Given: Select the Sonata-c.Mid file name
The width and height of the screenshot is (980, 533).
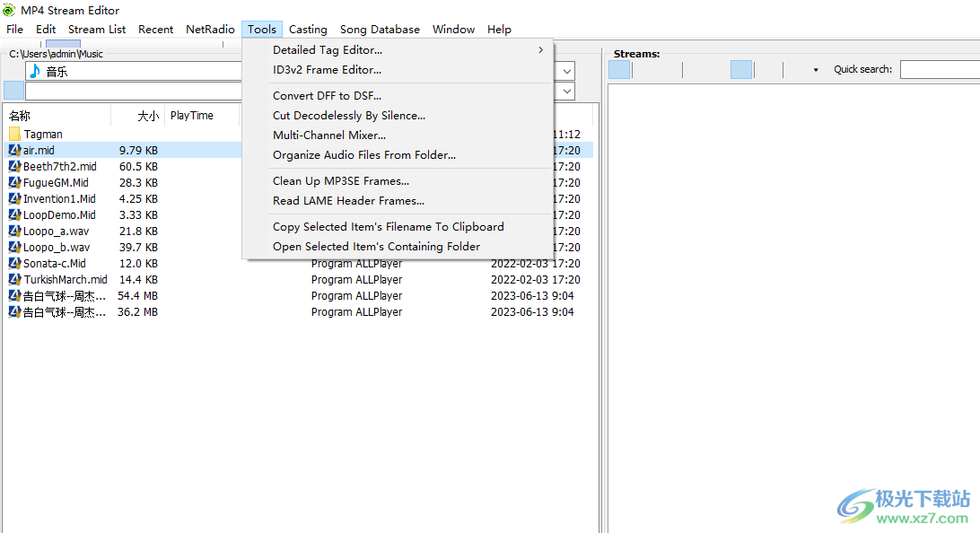Looking at the screenshot, I should pos(55,263).
